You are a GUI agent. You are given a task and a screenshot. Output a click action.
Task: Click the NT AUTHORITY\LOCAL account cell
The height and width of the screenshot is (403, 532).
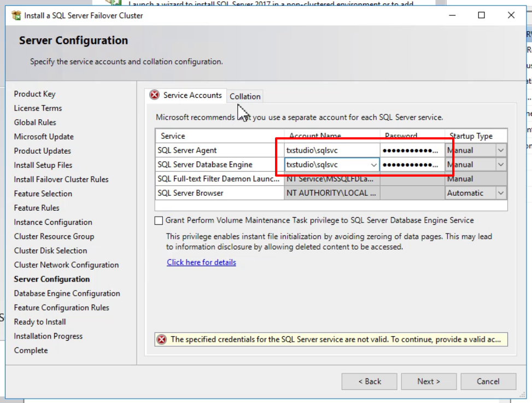[x=332, y=193]
